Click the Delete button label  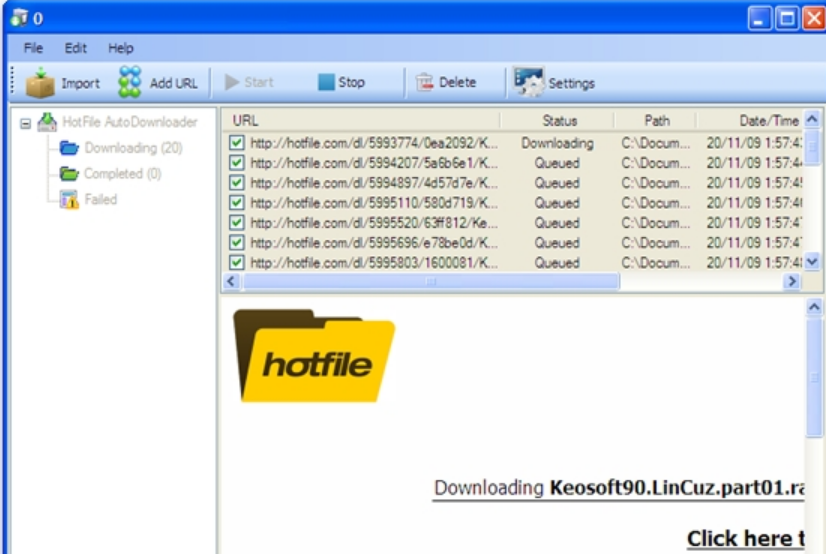pyautogui.click(x=457, y=82)
